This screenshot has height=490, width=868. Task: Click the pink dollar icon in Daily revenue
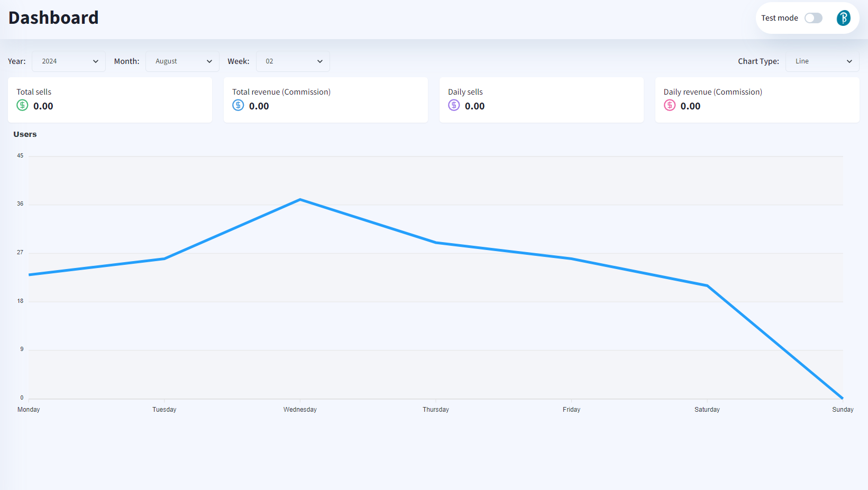[x=670, y=105]
